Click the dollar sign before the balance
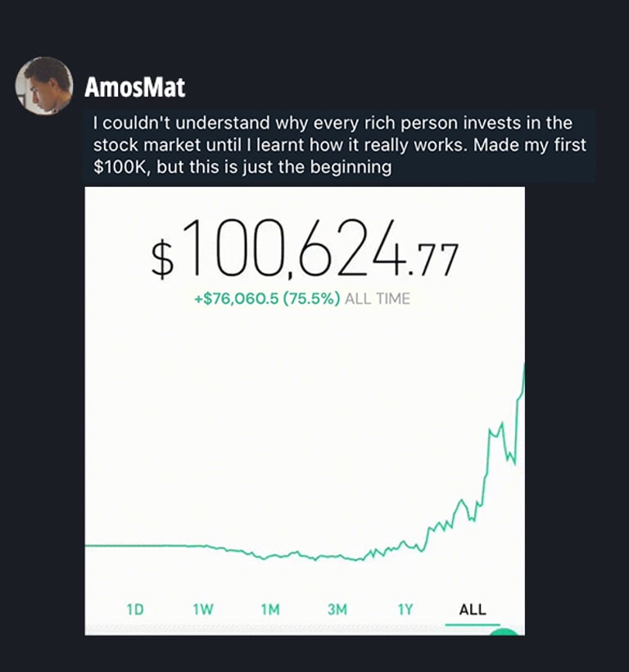Viewport: 629px width, 672px height. pyautogui.click(x=162, y=257)
